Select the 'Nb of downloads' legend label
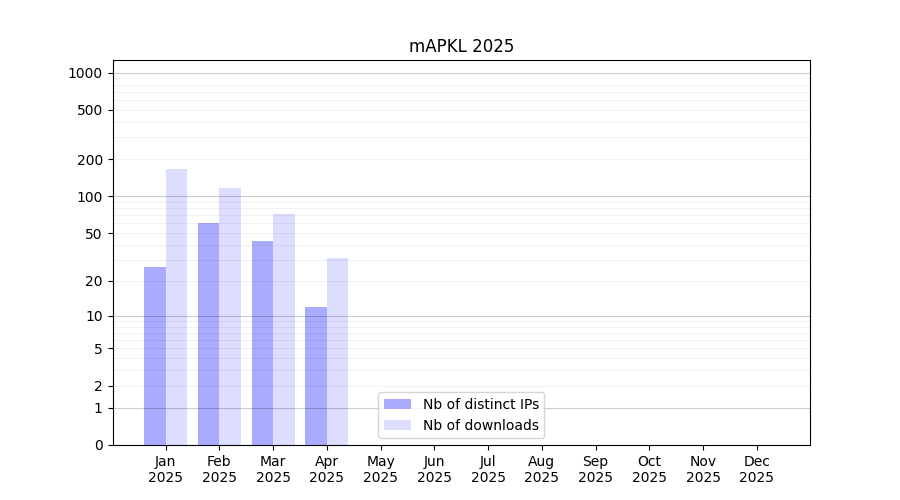 [x=480, y=425]
